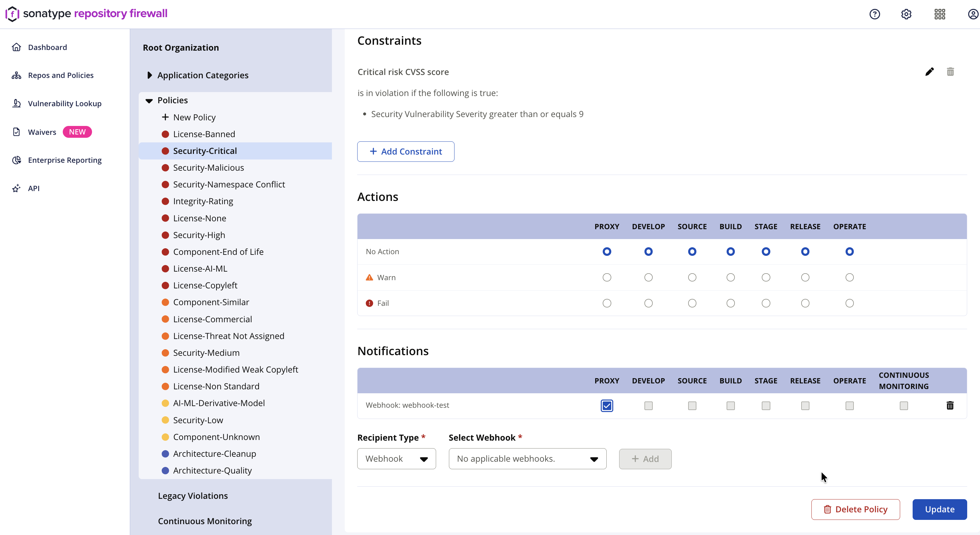
Task: Open the Legacy Violations section
Action: coord(193,496)
